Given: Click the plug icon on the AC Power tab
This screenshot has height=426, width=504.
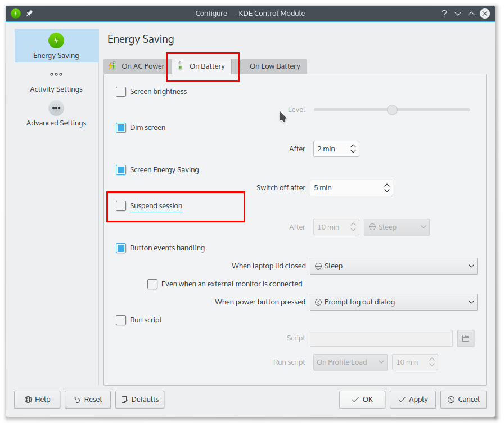Looking at the screenshot, I should click(112, 66).
